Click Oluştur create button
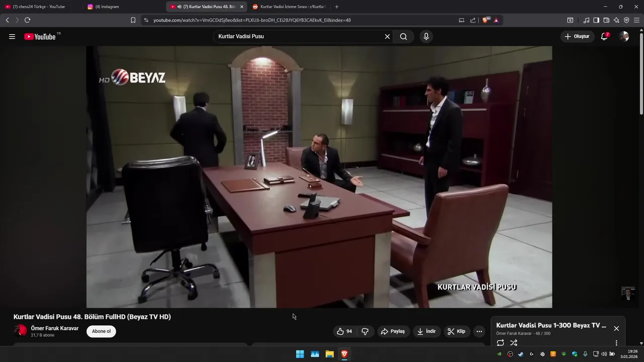The width and height of the screenshot is (644, 362). (x=577, y=37)
